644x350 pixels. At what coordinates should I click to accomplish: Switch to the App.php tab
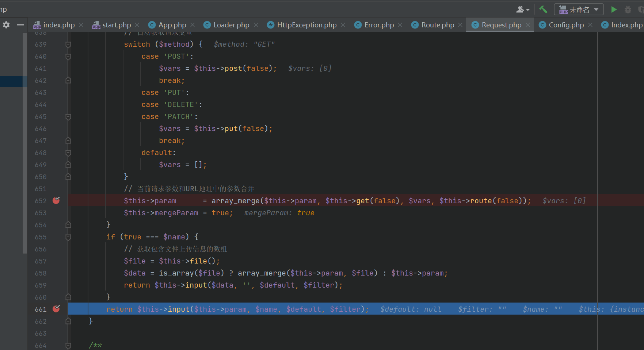pos(172,25)
